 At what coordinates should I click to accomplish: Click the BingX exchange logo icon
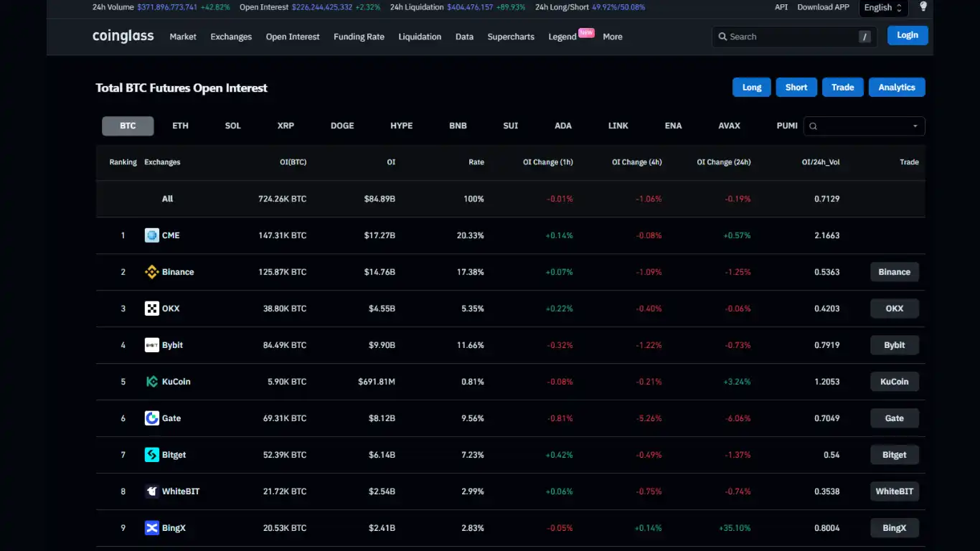pos(152,528)
